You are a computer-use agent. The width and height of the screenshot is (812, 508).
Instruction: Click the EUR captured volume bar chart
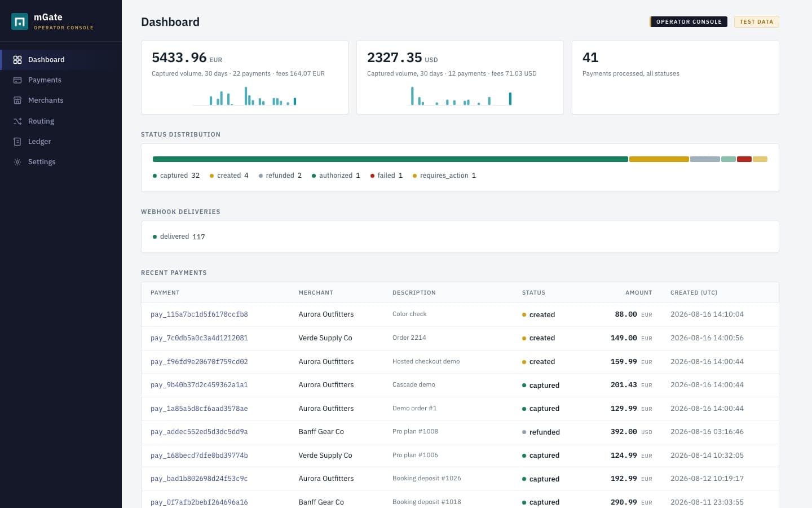(244, 96)
